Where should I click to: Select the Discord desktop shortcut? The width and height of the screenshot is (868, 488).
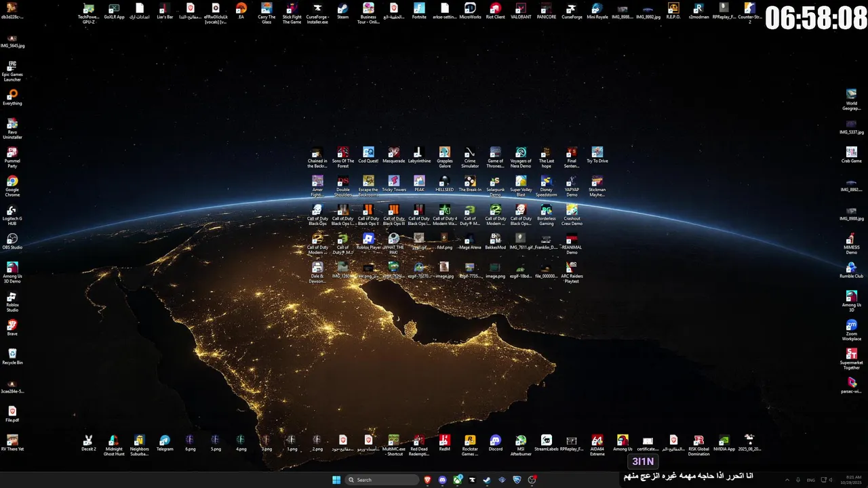point(496,443)
